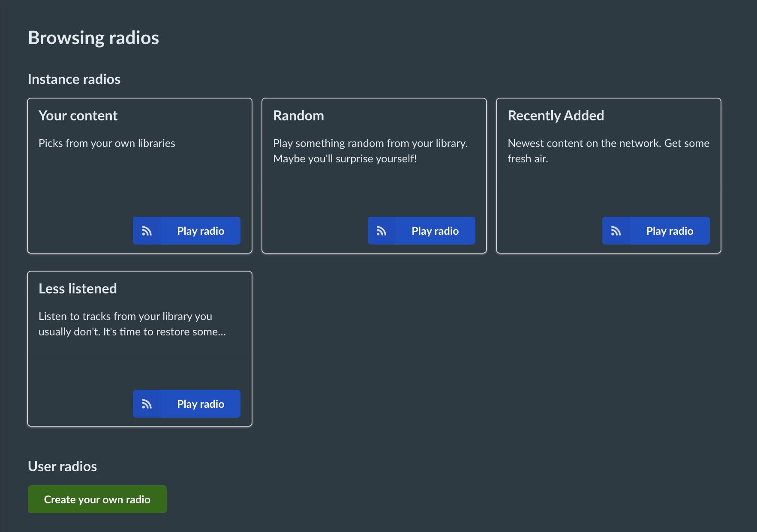This screenshot has height=532, width=757.
Task: Click the 'Picks from your own libraries' description
Action: click(107, 143)
